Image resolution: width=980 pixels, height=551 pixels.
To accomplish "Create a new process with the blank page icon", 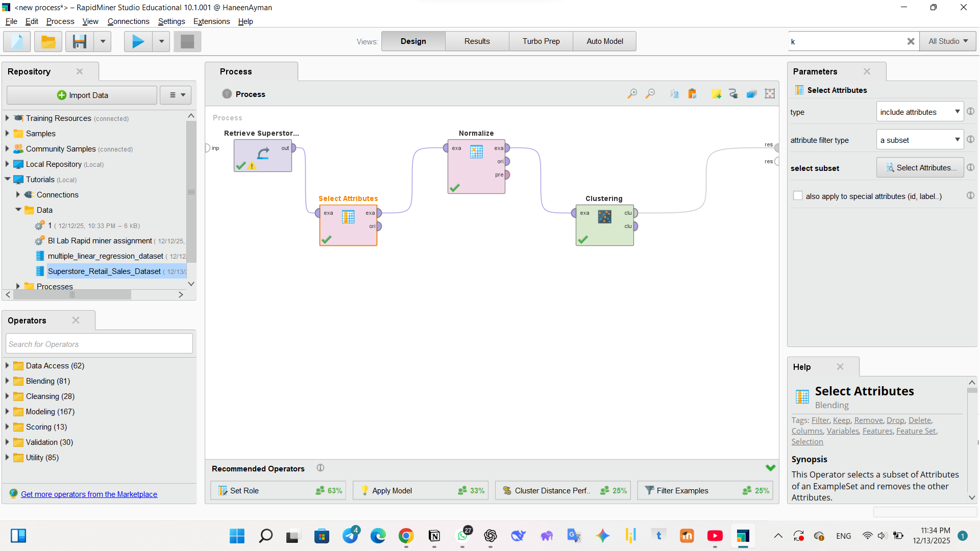I will point(17,41).
